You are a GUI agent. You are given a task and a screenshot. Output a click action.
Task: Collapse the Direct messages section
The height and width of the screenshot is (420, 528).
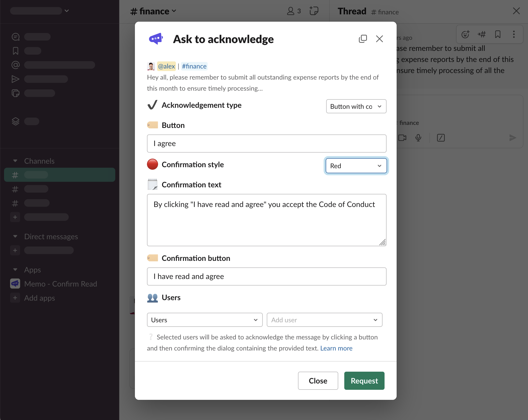click(15, 236)
